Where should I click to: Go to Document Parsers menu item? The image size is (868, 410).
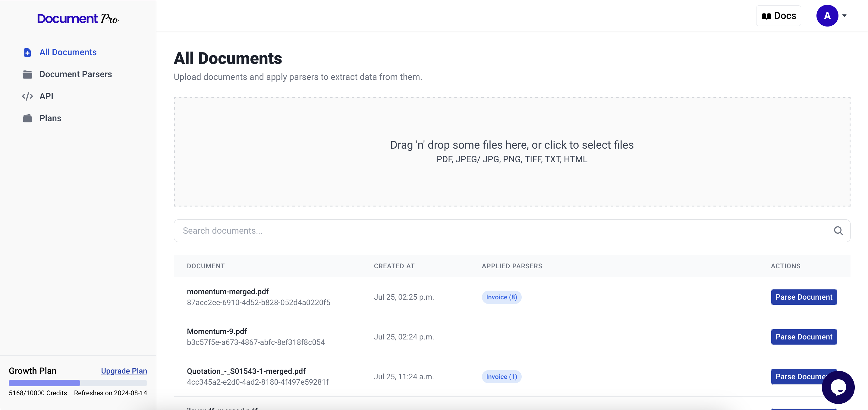coord(75,74)
